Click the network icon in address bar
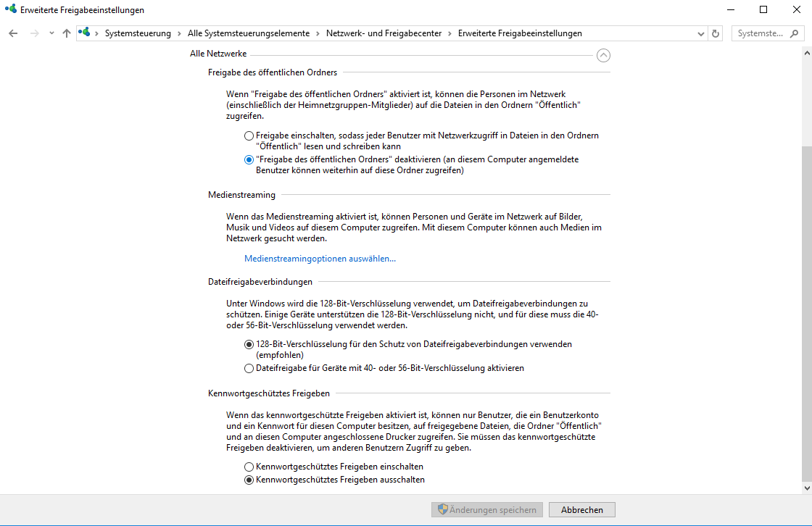 (86, 33)
